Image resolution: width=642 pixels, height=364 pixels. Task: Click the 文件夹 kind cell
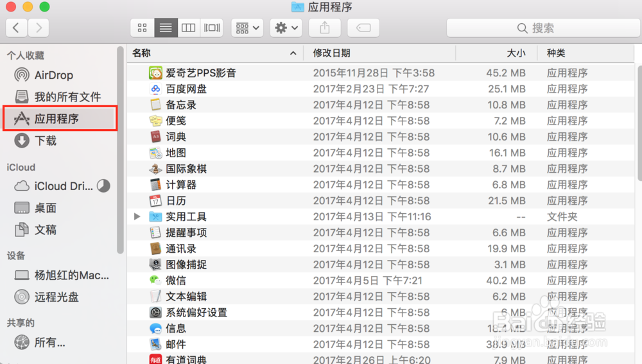coord(562,216)
